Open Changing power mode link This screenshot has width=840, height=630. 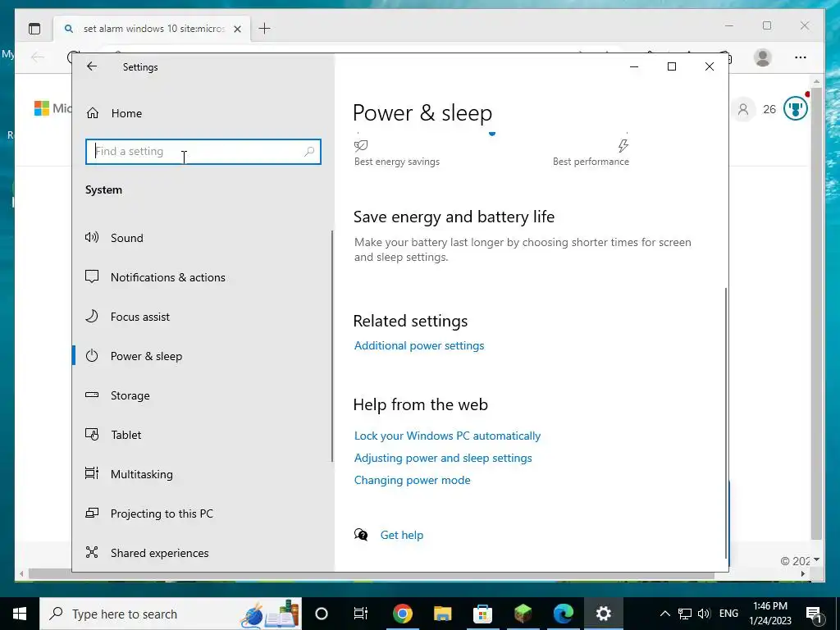point(412,480)
